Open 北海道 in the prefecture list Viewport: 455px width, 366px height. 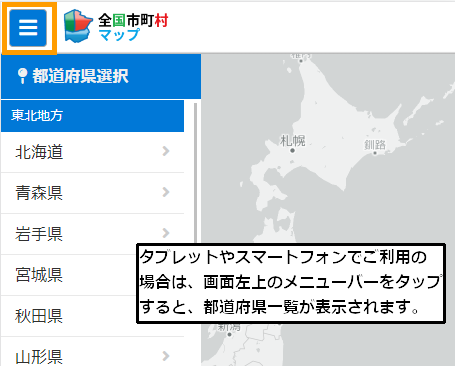(93, 152)
